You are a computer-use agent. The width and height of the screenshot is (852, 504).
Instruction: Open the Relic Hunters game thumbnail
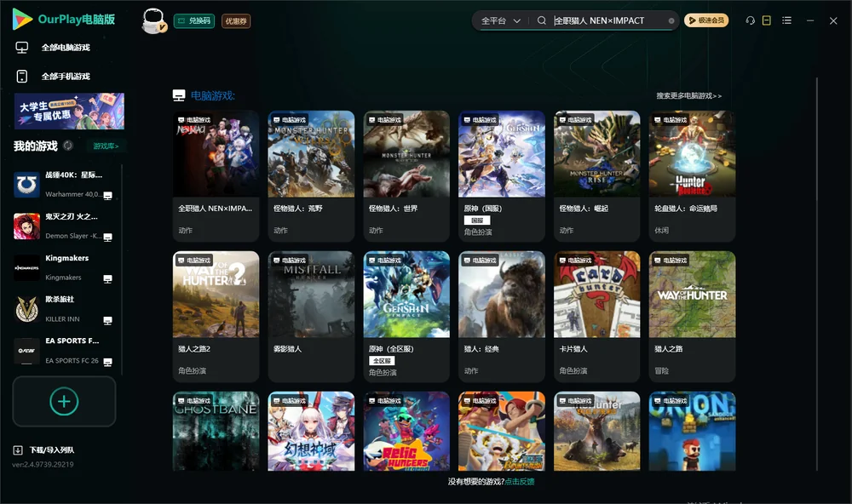click(406, 432)
